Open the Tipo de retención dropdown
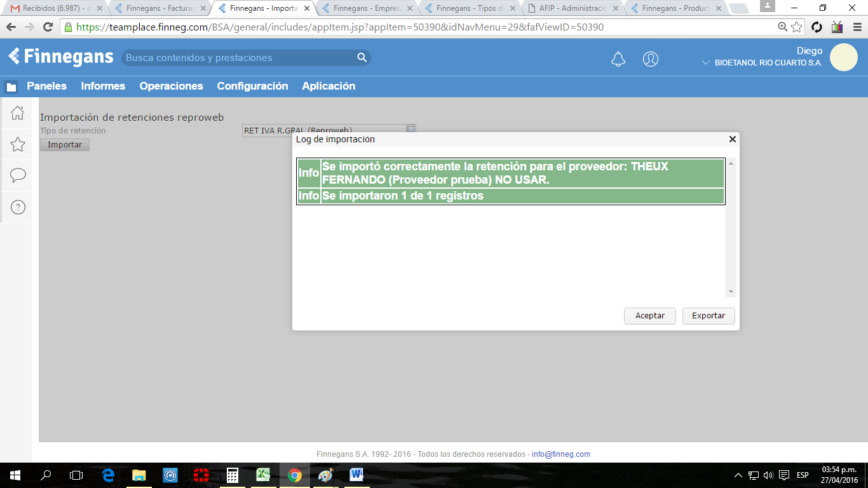868x488 pixels. click(x=411, y=130)
